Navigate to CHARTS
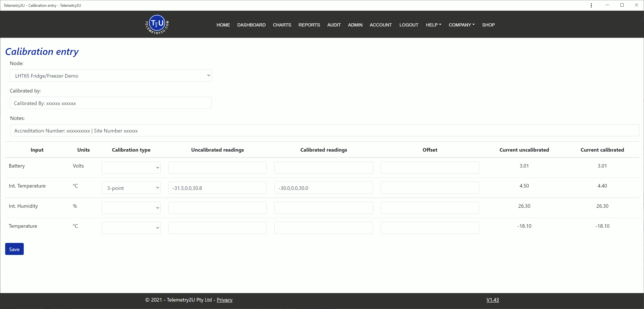This screenshot has width=644, height=309. point(282,25)
